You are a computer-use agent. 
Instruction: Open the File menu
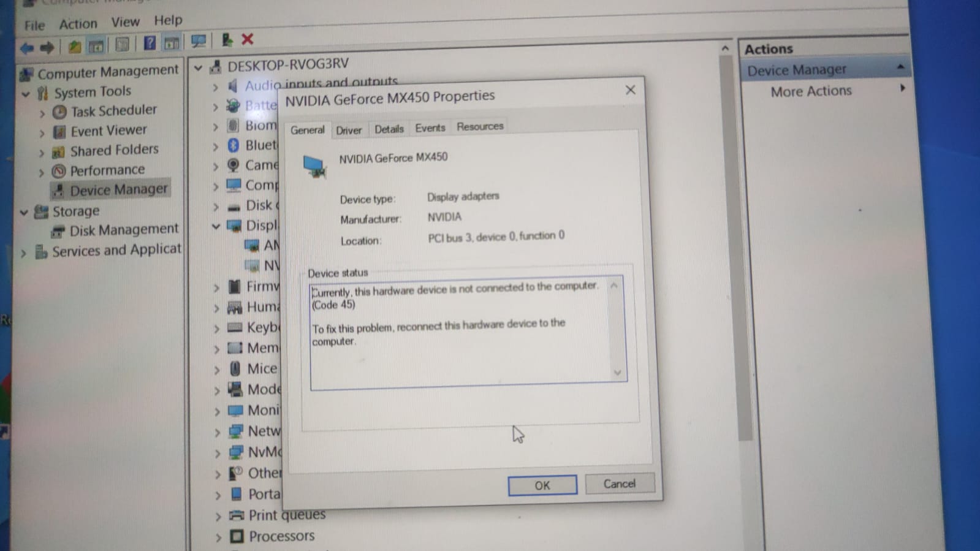click(34, 25)
